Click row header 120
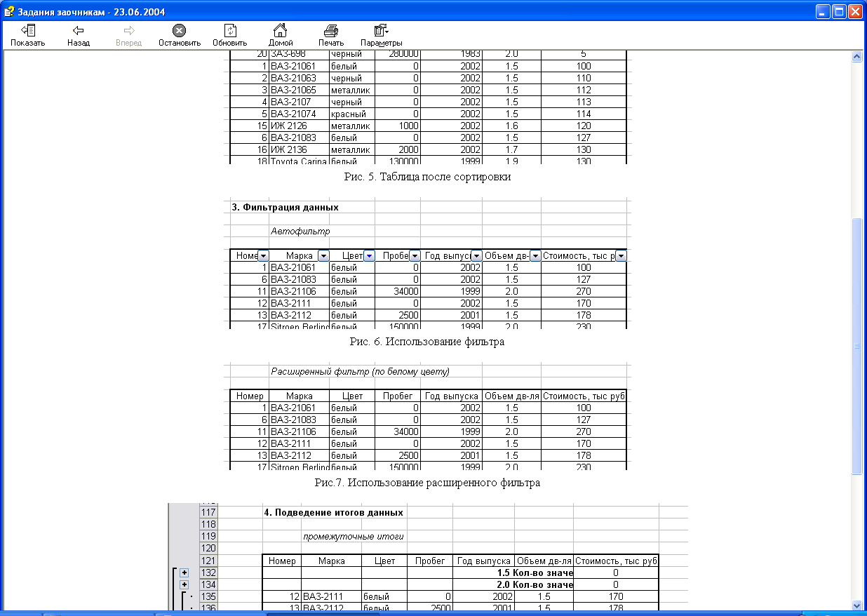This screenshot has width=867, height=616. click(x=209, y=548)
